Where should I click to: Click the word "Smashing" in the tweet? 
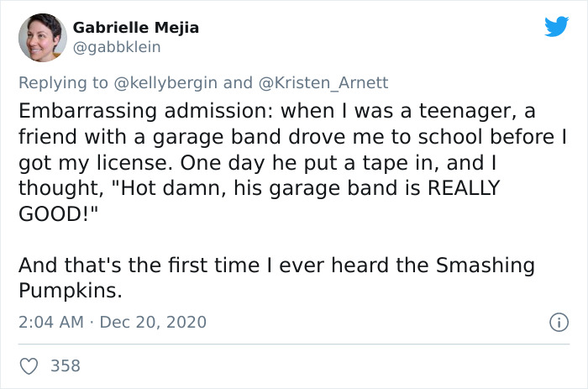[486, 265]
